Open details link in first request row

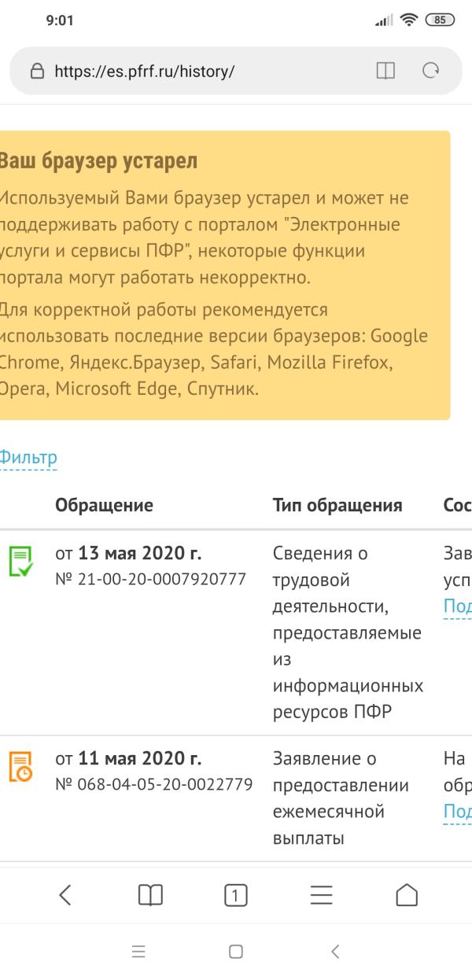tap(458, 606)
